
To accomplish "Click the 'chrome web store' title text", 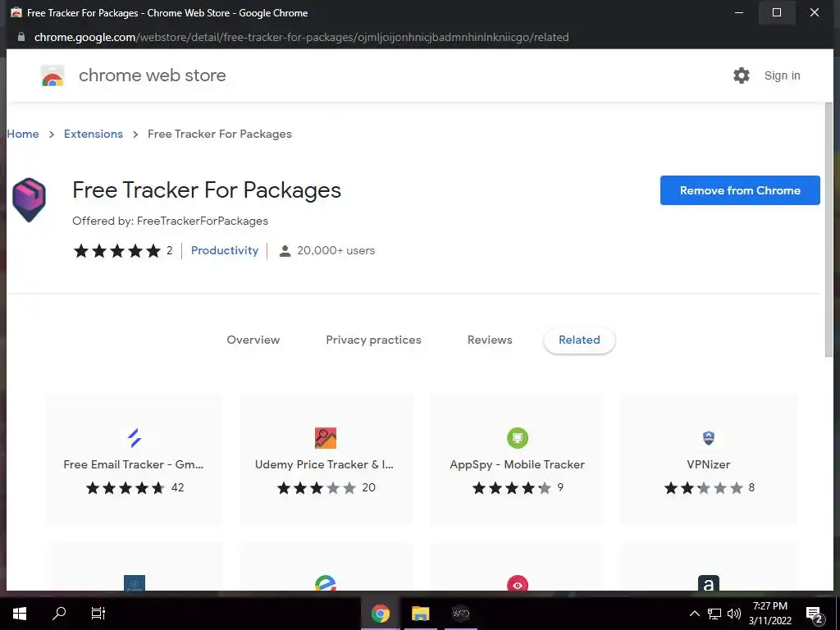I will point(152,75).
